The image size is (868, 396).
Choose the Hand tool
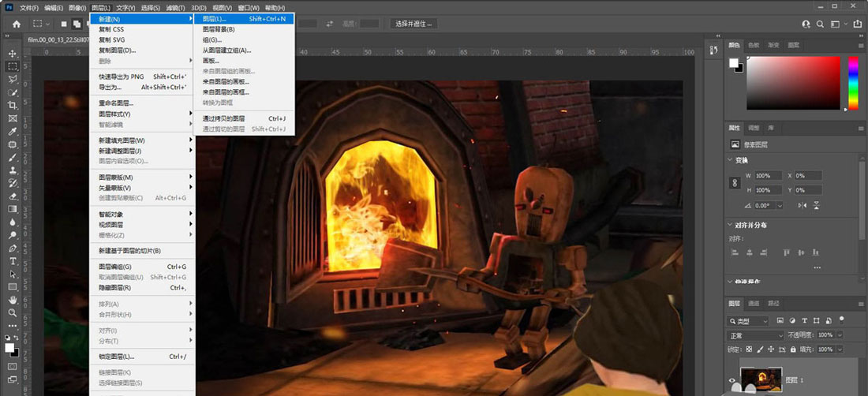13,300
